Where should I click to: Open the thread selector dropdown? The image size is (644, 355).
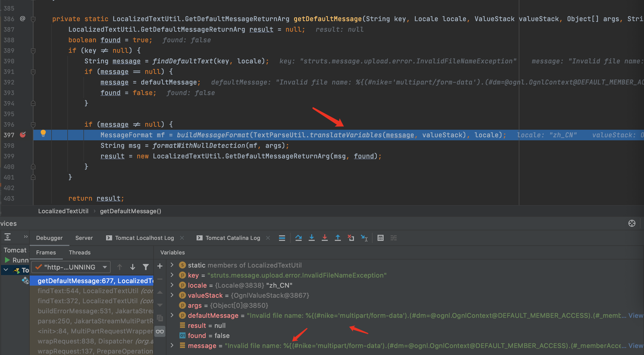71,267
